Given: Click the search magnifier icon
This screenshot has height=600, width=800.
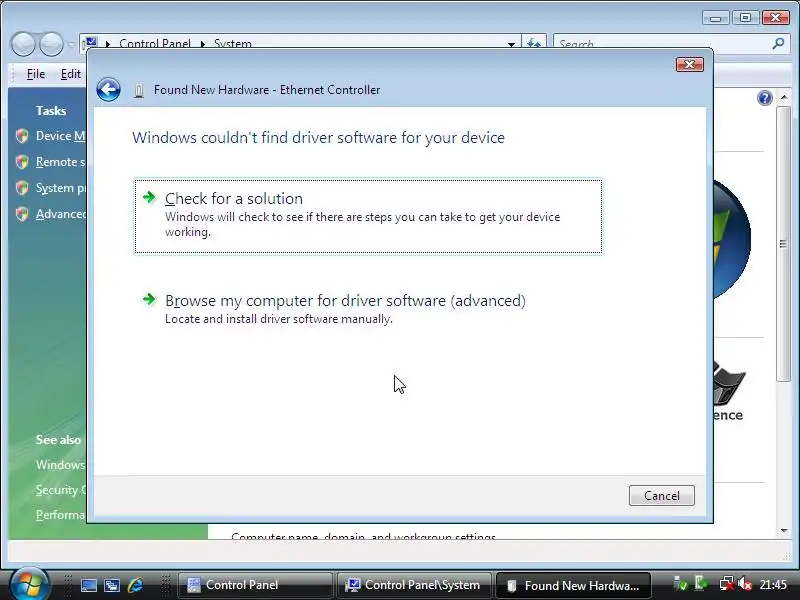Looking at the screenshot, I should pyautogui.click(x=778, y=43).
